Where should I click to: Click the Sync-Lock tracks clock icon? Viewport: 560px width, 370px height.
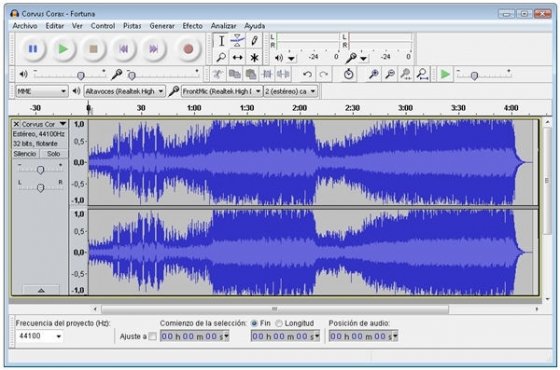[x=348, y=74]
